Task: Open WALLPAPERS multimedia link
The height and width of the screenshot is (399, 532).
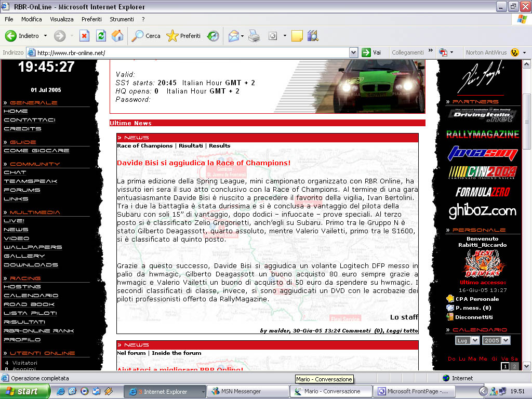Action: [x=33, y=247]
